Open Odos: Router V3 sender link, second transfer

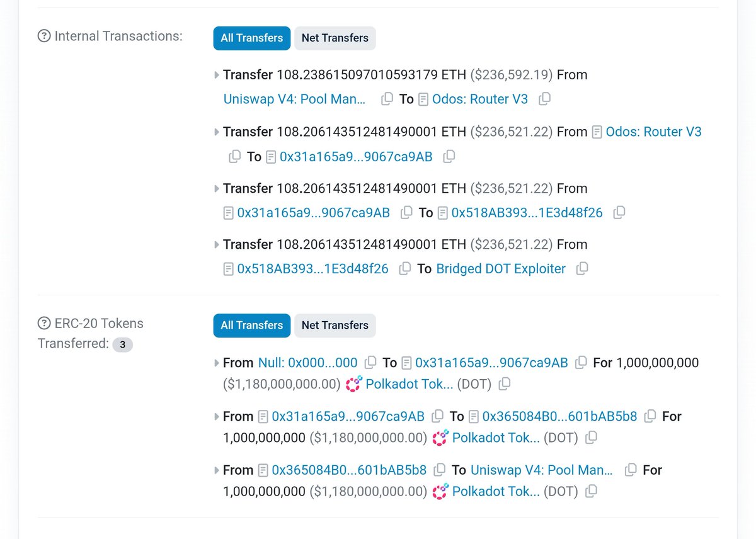click(653, 132)
